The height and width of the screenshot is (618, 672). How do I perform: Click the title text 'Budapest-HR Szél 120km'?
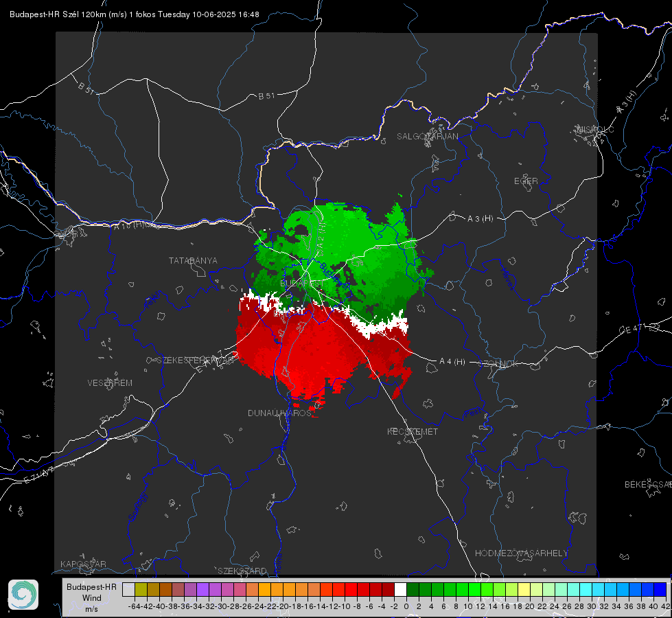coord(58,14)
